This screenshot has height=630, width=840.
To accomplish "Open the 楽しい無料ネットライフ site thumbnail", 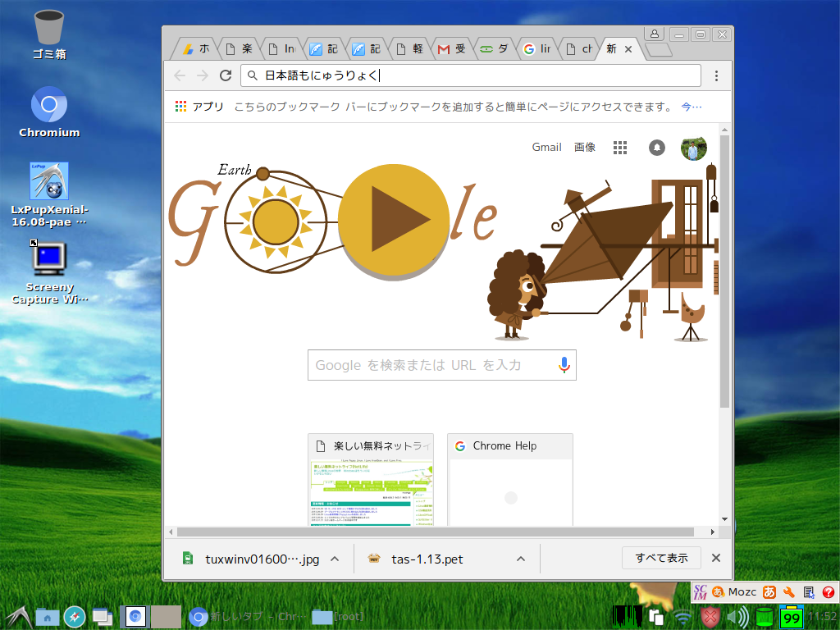I will pyautogui.click(x=371, y=479).
